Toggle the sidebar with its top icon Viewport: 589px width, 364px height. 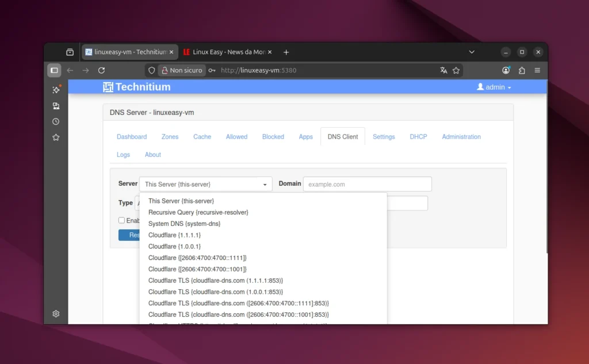54,70
